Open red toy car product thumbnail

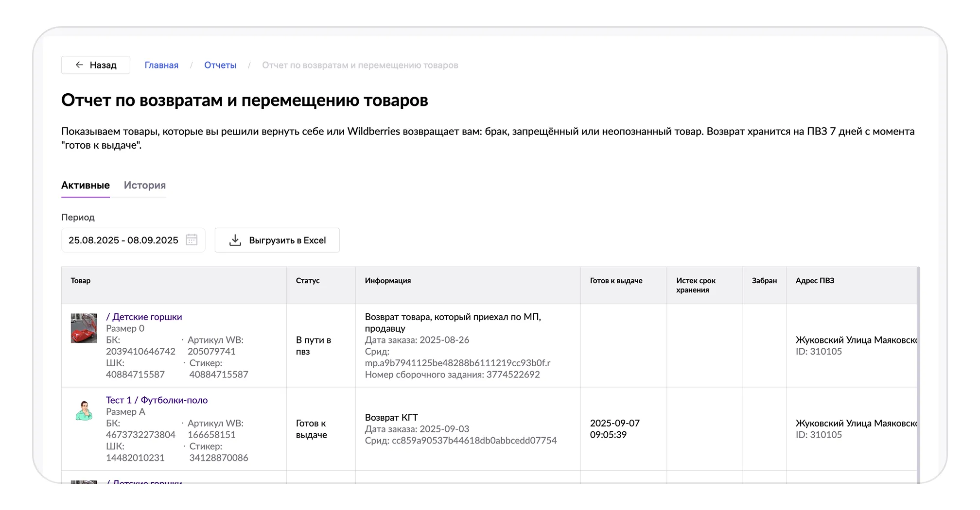tap(84, 328)
